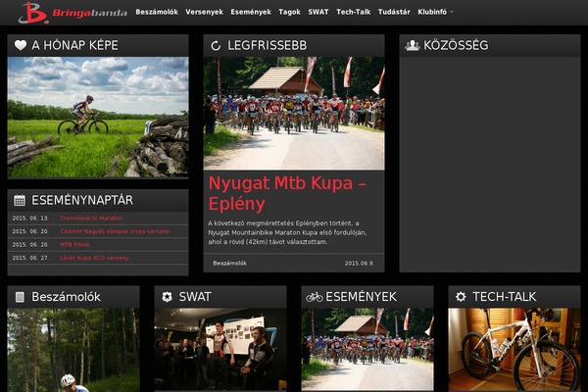Expand the Klubinfó dropdown arrow
The height and width of the screenshot is (392, 588).
[452, 12]
